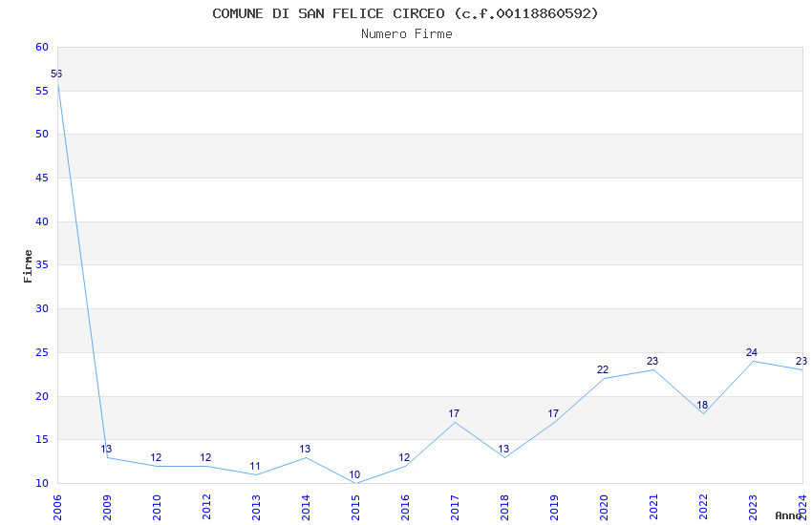
Task: Click y-axis tick value 10
Action: pyautogui.click(x=42, y=484)
